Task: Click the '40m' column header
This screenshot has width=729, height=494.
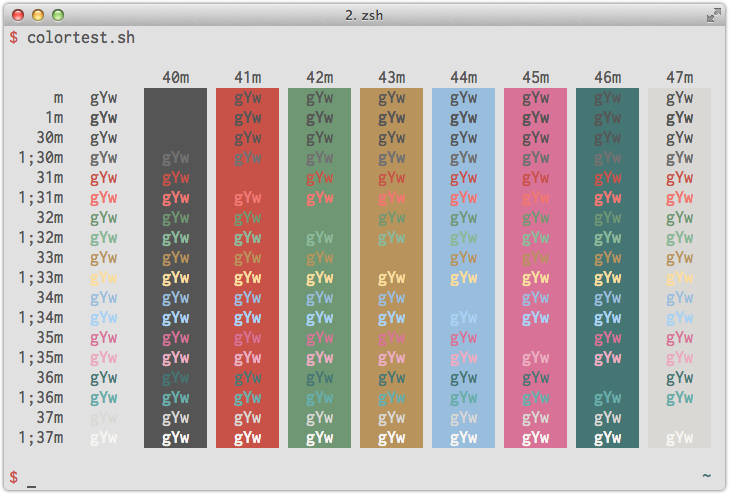Action: tap(175, 77)
